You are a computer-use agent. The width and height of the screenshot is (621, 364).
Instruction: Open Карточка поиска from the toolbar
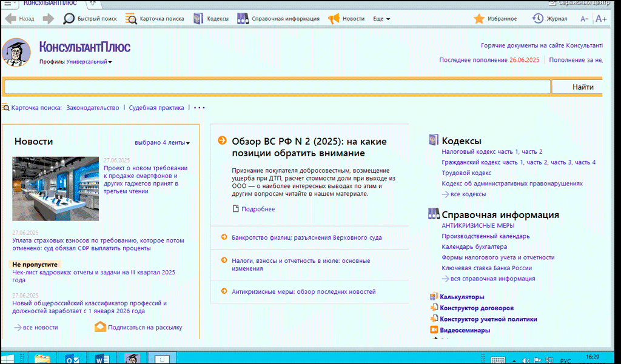(x=155, y=19)
